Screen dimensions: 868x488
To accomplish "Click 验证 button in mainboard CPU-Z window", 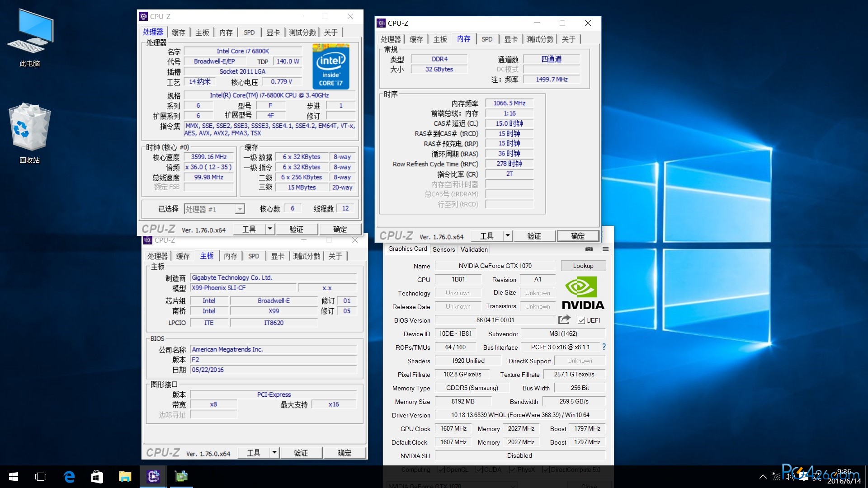I will 301,453.
